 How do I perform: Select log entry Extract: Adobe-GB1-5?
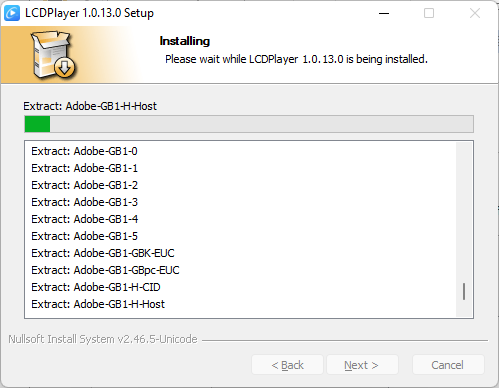(84, 236)
